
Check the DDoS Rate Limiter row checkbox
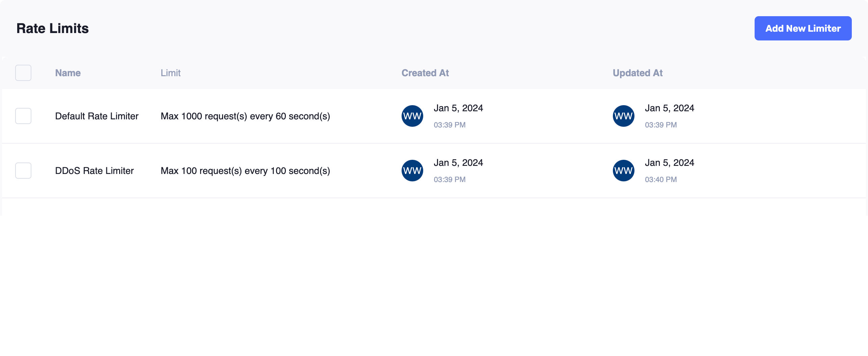(x=23, y=171)
